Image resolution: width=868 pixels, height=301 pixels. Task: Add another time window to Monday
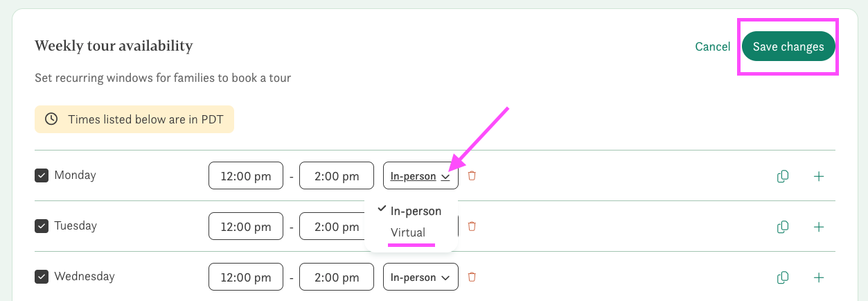(x=819, y=176)
